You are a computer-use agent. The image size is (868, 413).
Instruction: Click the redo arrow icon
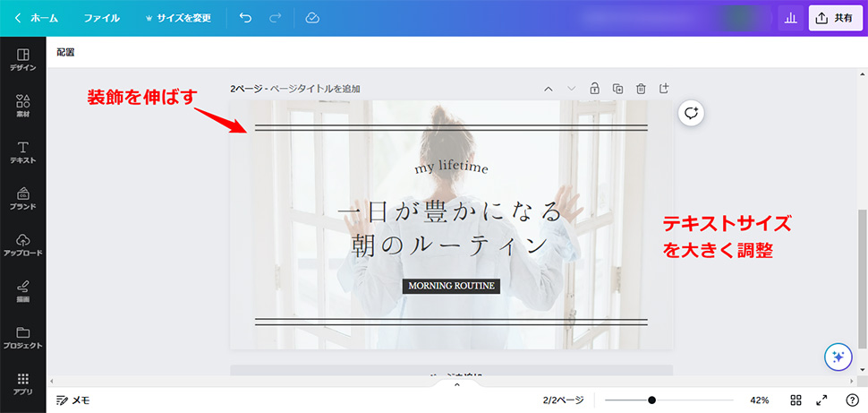(275, 18)
